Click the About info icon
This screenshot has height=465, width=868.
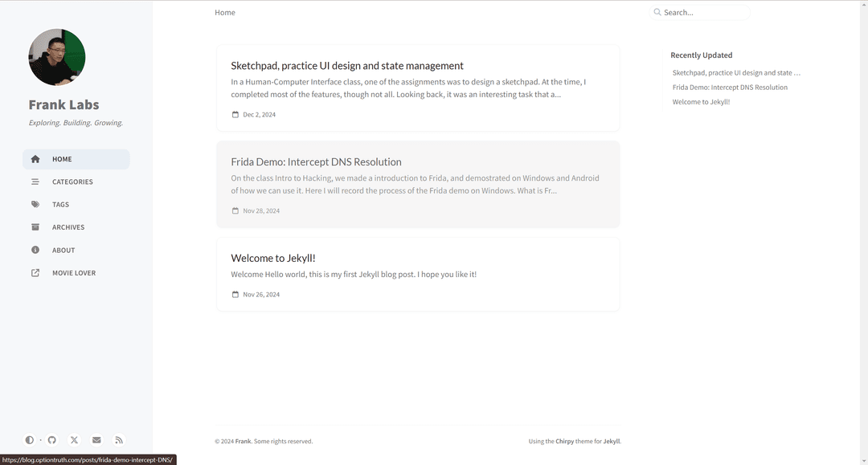pos(35,250)
